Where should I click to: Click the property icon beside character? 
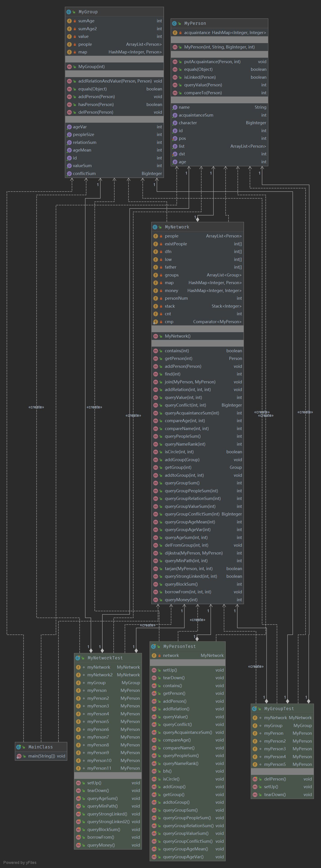[x=175, y=123]
